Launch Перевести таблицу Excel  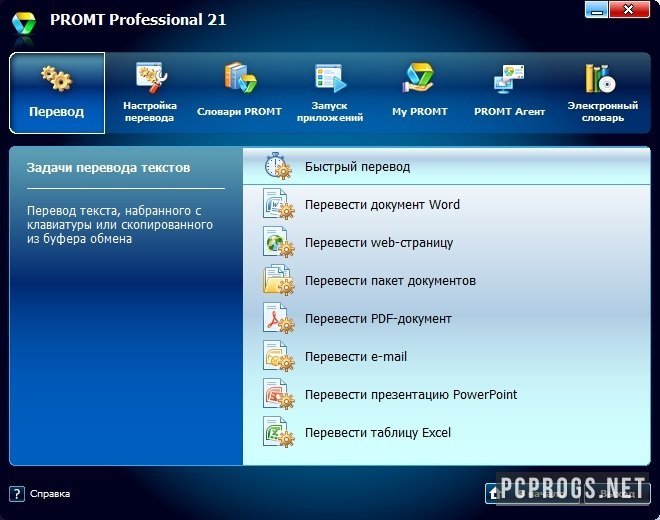click(x=377, y=433)
